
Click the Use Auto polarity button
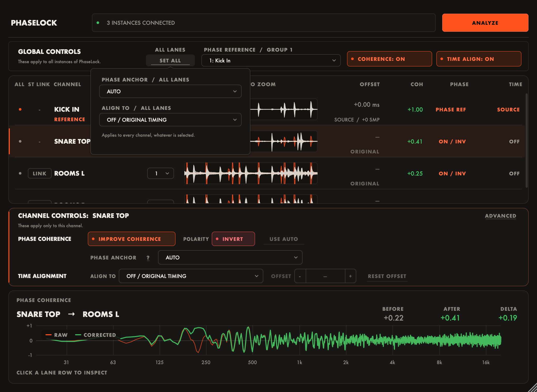click(x=284, y=239)
